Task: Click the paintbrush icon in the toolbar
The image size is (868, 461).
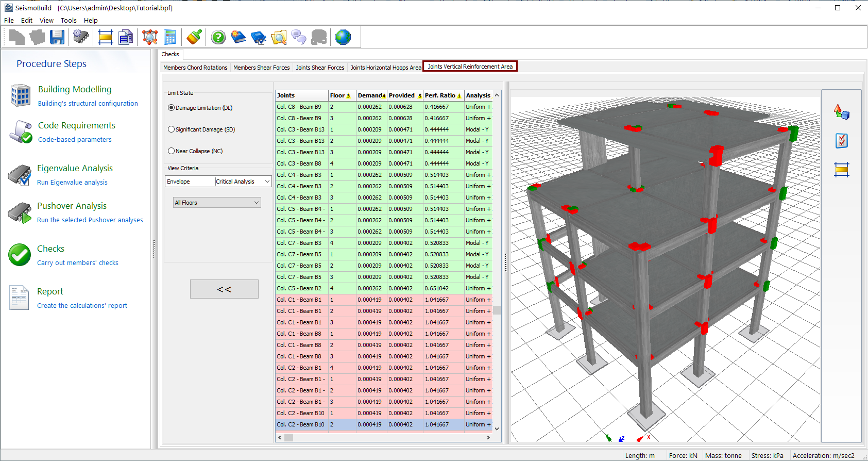Action: [x=194, y=37]
